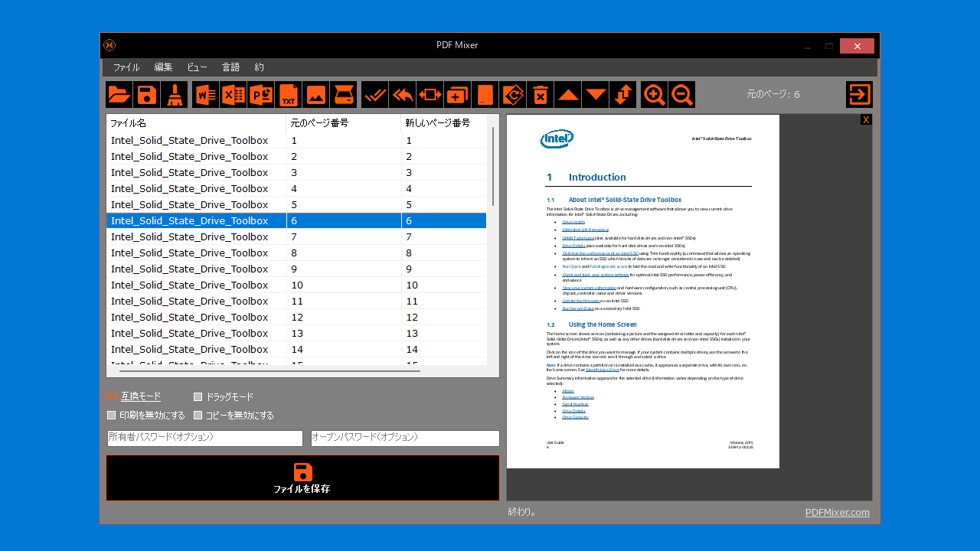Delete selected page with trash icon
The image size is (980, 551).
pos(540,95)
